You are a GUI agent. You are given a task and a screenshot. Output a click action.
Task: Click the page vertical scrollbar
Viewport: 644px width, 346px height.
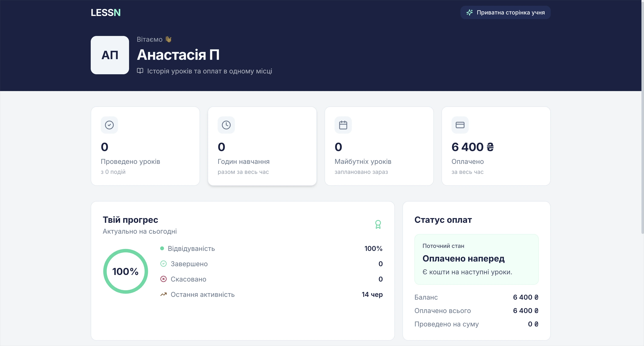coord(643,117)
